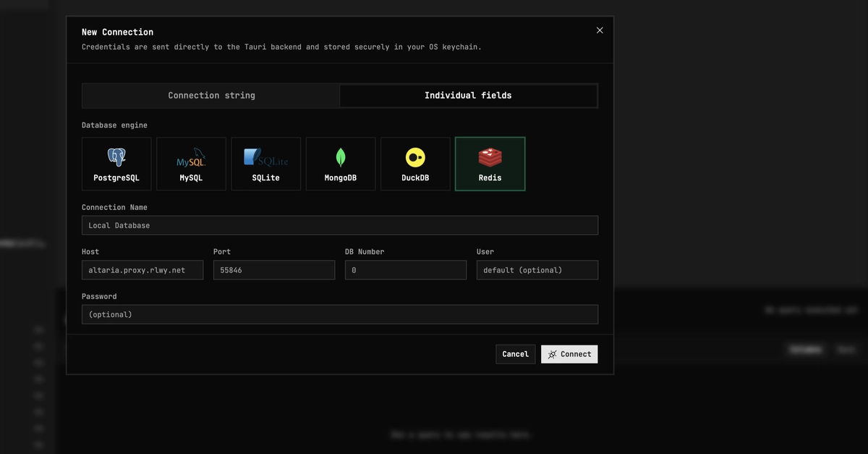Screen dimensions: 868x454
Task: Cancel the new connection
Action: coord(516,354)
